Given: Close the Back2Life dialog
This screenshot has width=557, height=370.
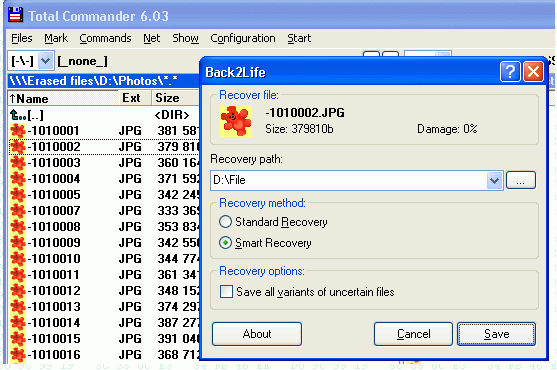Looking at the screenshot, I should [x=533, y=72].
